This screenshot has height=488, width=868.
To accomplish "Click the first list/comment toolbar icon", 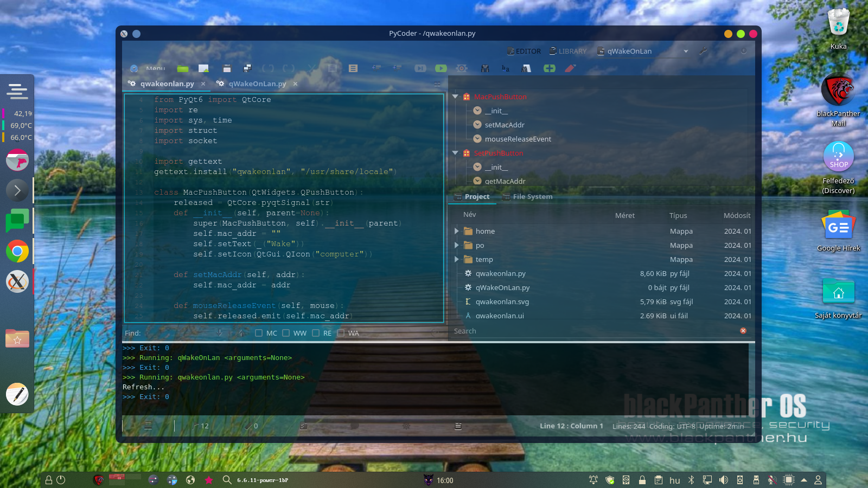I will coord(332,68).
